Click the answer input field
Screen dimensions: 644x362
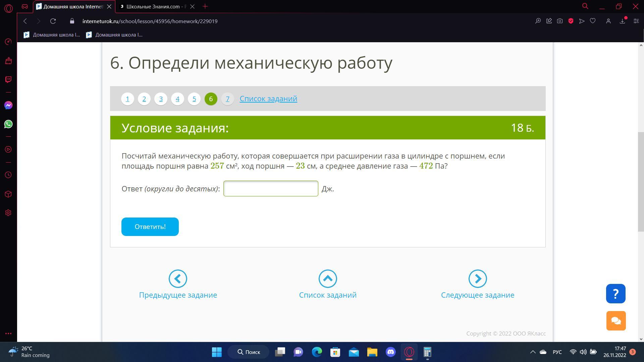(271, 189)
